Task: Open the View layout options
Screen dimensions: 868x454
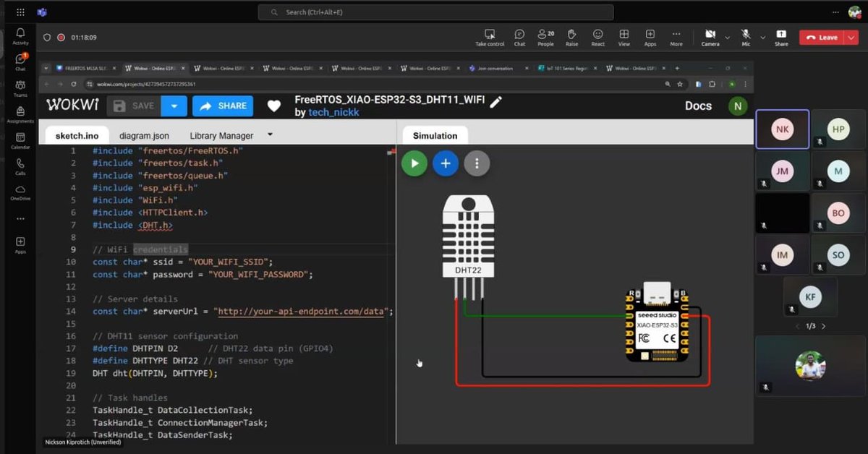Action: (624, 38)
